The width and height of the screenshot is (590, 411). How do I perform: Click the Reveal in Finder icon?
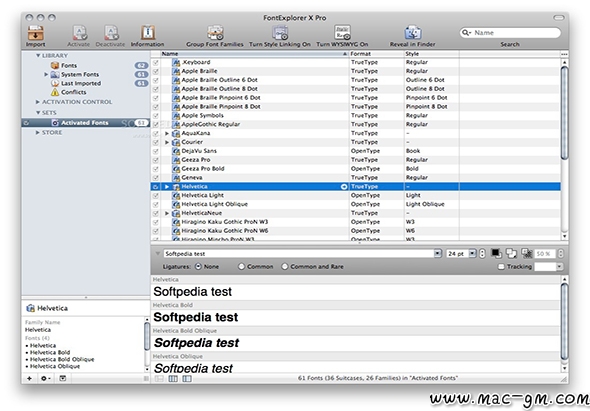[x=413, y=33]
